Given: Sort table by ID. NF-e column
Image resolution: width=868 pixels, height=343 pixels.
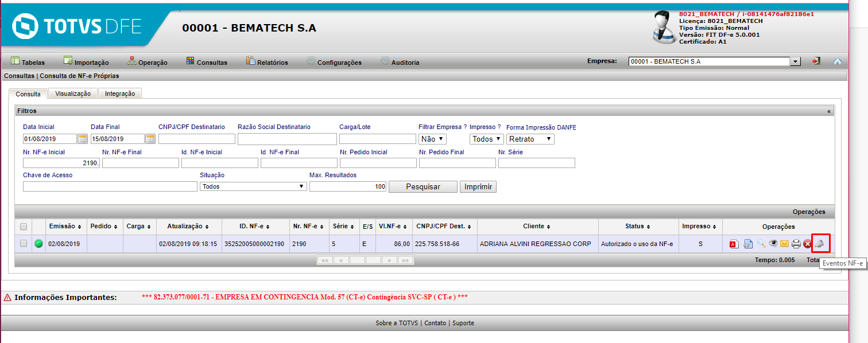Looking at the screenshot, I should click(254, 227).
